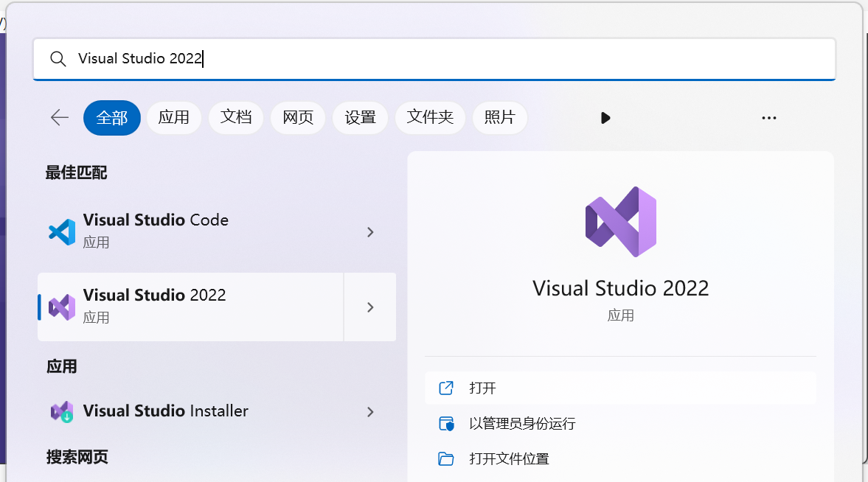Go back with the left arrow

click(59, 117)
